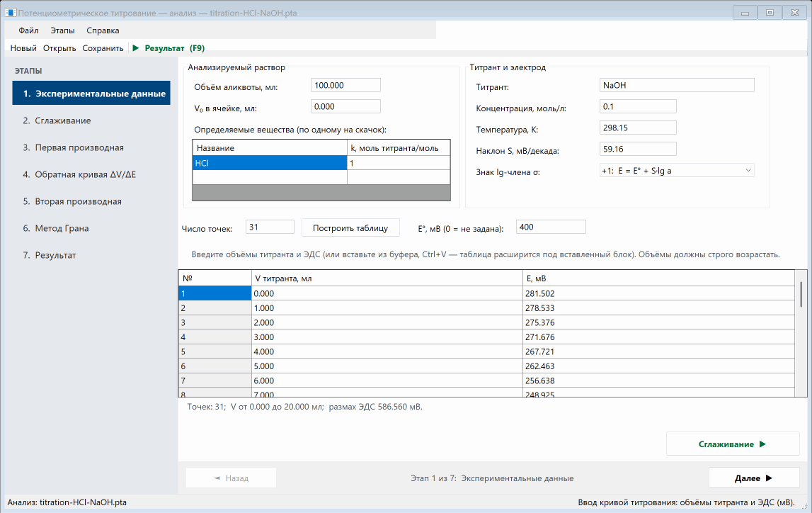
Task: Open stage 4 Обратная кривая ΔV/ΔE
Action: point(91,174)
